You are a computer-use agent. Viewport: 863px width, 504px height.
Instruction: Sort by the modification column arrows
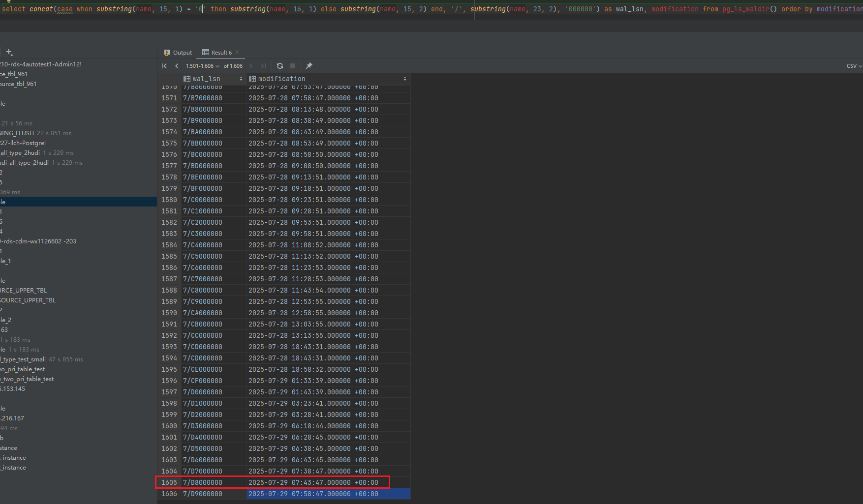coord(405,79)
